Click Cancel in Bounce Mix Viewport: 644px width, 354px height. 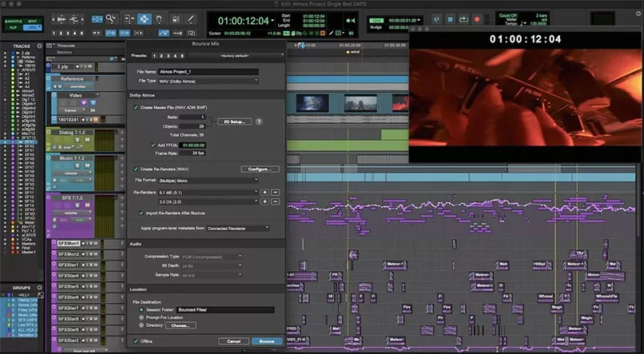point(233,341)
